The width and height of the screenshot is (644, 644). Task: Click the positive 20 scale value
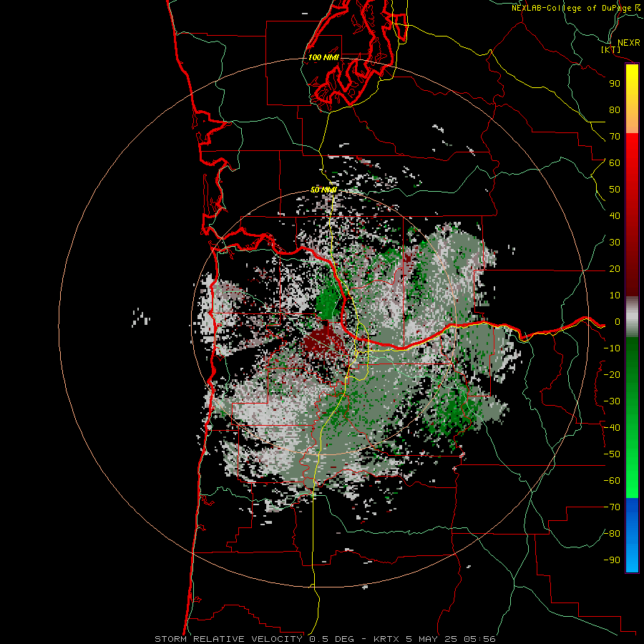click(615, 269)
